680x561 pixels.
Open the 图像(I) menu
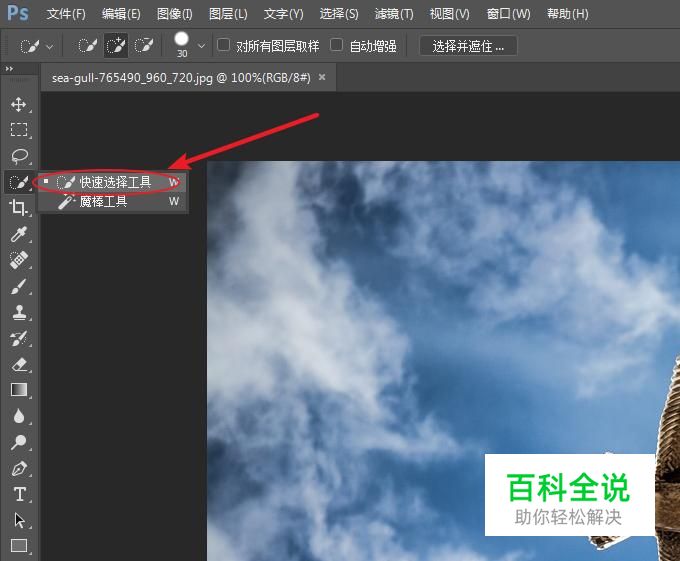[175, 14]
